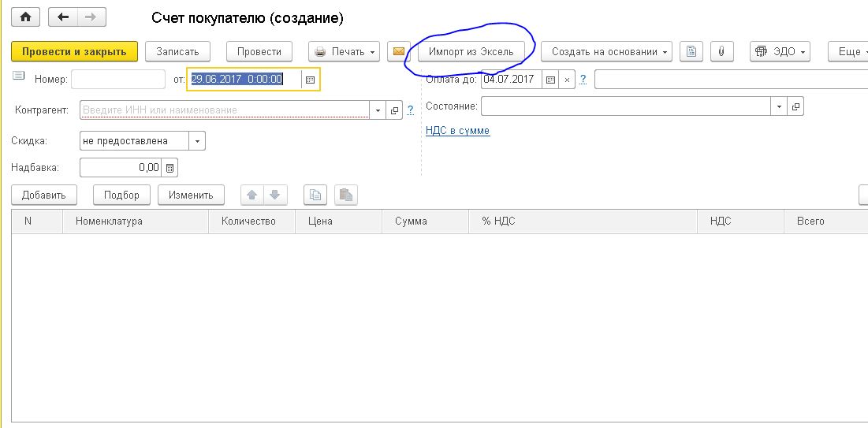The height and width of the screenshot is (428, 868).
Task: Go back with the left arrow
Action: 64,17
